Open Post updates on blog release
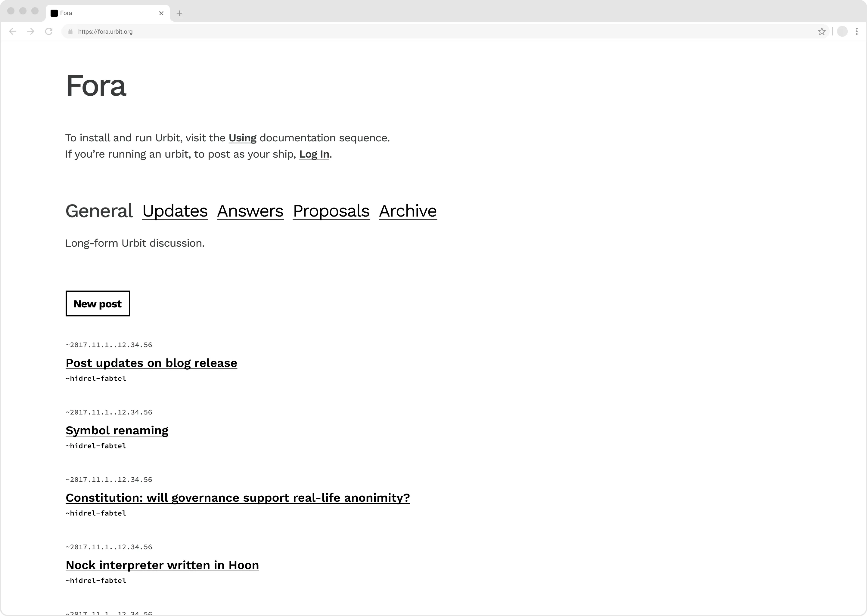Screen dimensions: 867x616 pos(151,363)
